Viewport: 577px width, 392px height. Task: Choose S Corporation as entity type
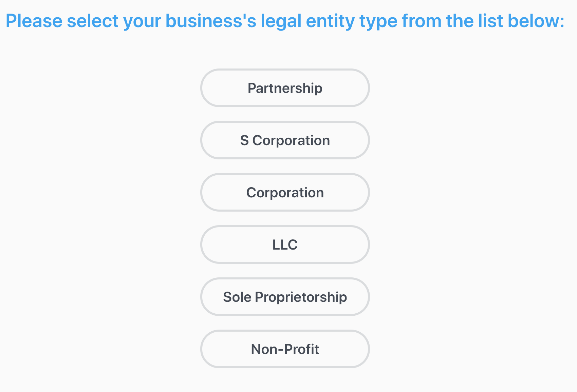tap(285, 140)
